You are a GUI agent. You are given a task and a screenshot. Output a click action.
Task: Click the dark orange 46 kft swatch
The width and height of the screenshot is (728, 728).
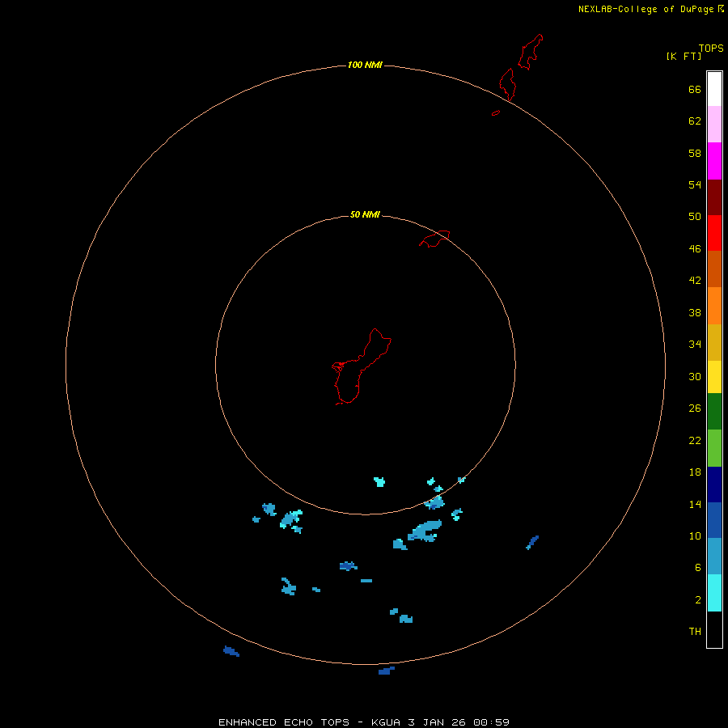click(x=714, y=269)
